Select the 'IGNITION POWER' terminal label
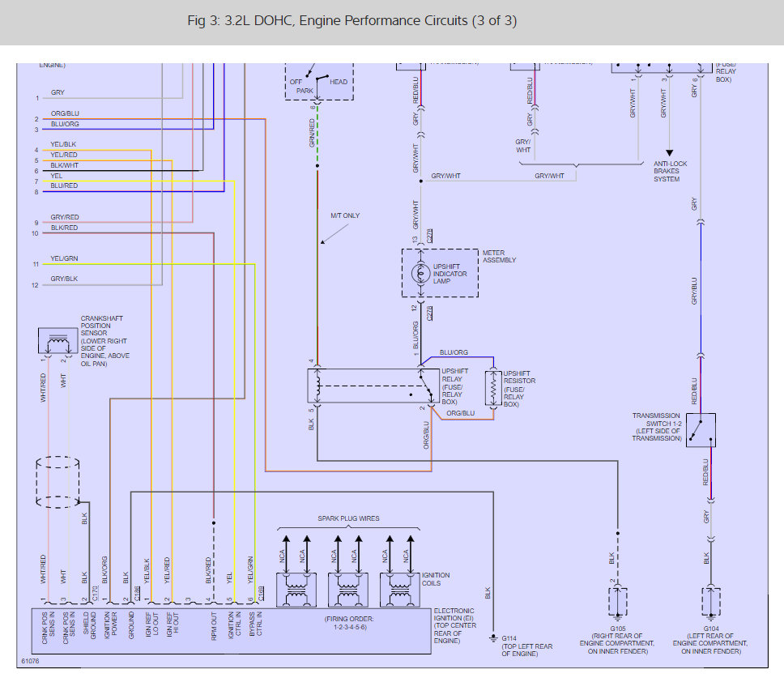The width and height of the screenshot is (784, 682). [x=110, y=625]
